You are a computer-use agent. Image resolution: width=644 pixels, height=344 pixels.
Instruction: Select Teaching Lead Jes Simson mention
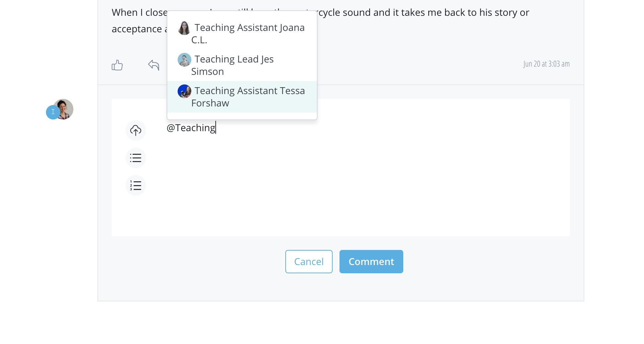tap(233, 65)
